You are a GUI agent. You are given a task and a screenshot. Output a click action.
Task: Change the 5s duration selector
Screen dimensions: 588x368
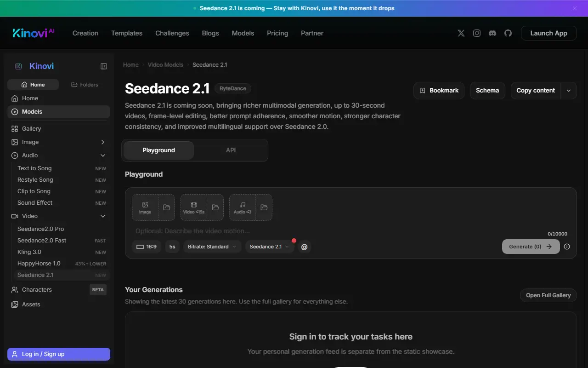click(x=172, y=247)
